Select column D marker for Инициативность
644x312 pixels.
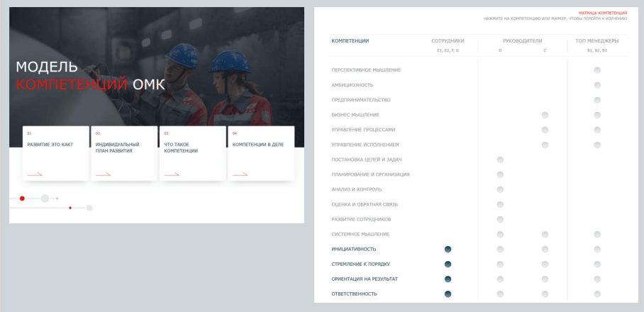coord(500,249)
